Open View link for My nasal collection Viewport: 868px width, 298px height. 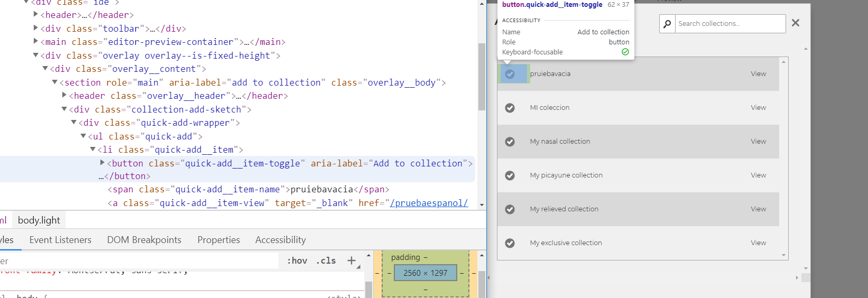758,142
